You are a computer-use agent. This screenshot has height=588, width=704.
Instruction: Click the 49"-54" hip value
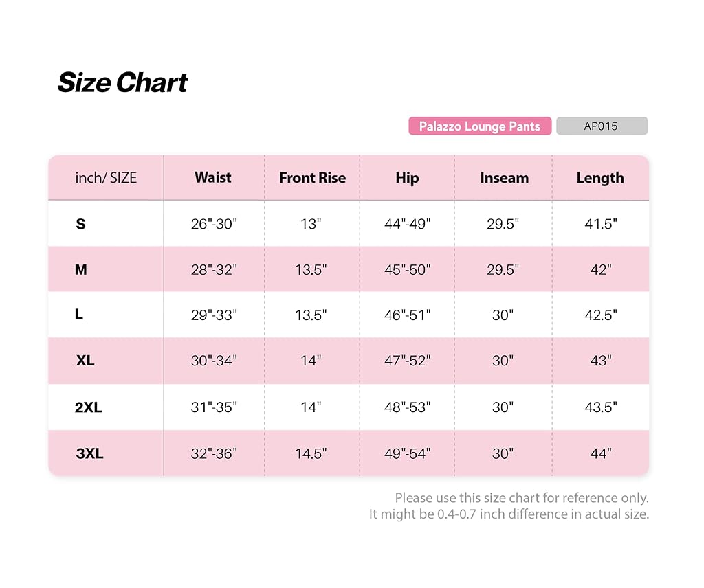407,453
